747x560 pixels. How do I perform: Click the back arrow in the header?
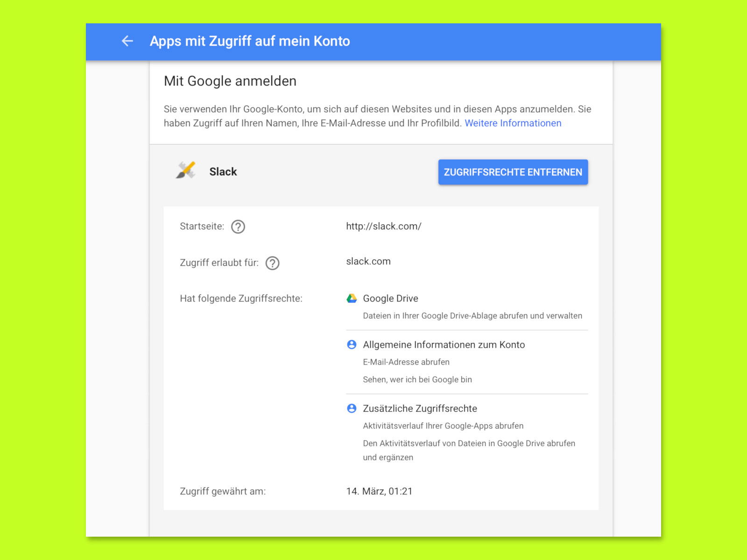[127, 41]
